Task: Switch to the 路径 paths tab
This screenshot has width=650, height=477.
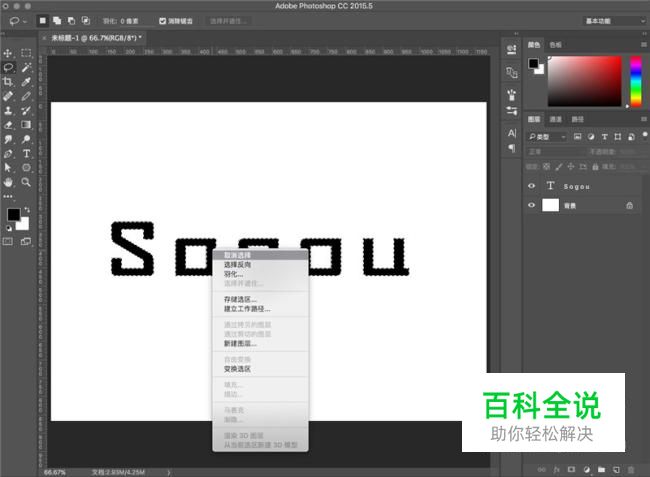Action: [577, 119]
